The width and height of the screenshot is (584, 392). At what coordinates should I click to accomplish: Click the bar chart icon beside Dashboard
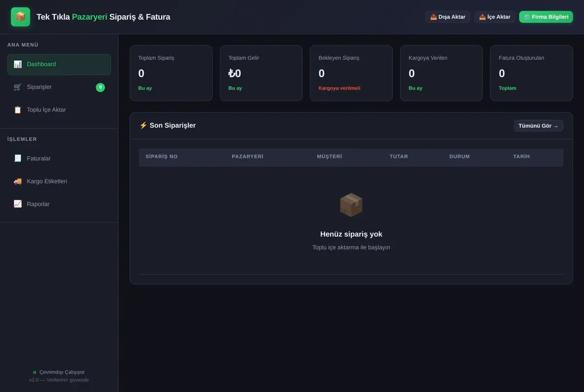click(x=18, y=64)
